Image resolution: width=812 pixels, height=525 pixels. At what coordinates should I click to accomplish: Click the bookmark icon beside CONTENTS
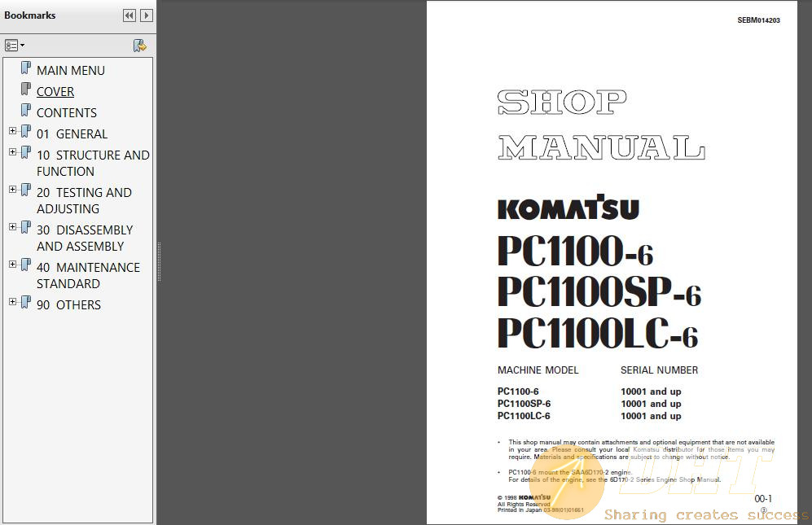pyautogui.click(x=26, y=111)
